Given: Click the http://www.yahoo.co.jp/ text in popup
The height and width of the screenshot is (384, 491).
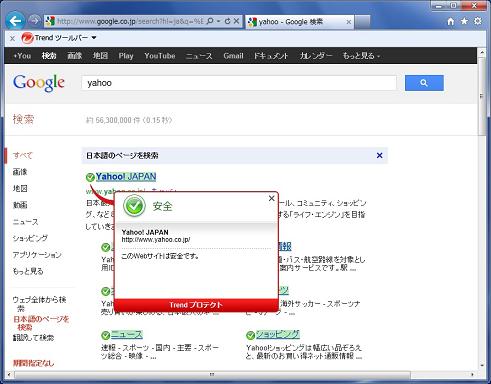Looking at the screenshot, I should 156,239.
